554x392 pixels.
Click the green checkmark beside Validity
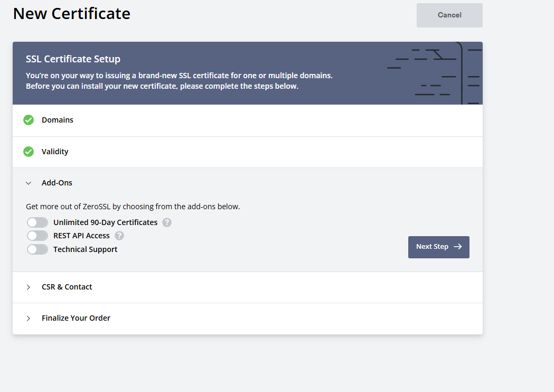(x=29, y=152)
